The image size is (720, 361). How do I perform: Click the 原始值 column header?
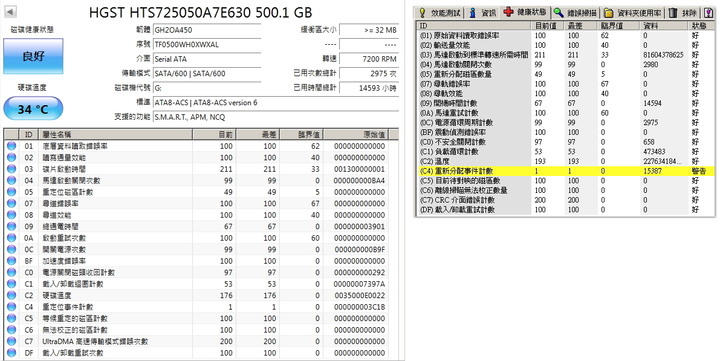(x=356, y=134)
